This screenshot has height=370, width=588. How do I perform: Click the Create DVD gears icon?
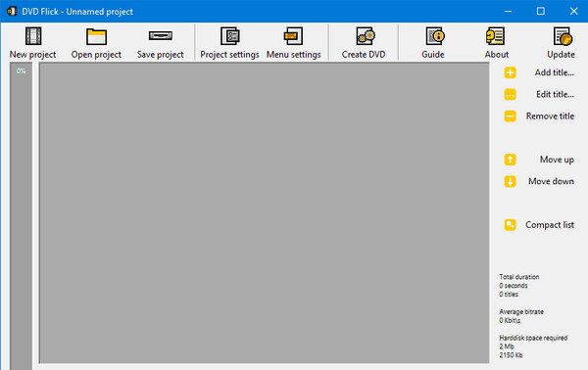coord(366,36)
